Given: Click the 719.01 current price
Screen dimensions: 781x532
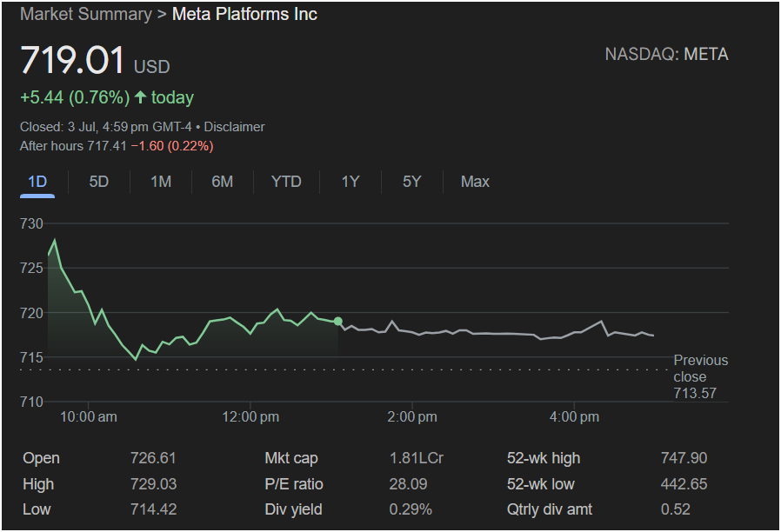Looking at the screenshot, I should coord(72,60).
